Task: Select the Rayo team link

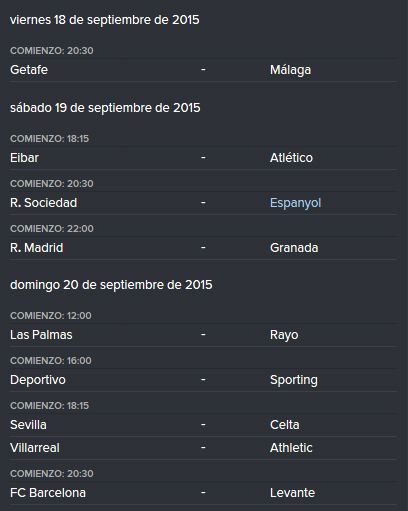Action: click(284, 335)
